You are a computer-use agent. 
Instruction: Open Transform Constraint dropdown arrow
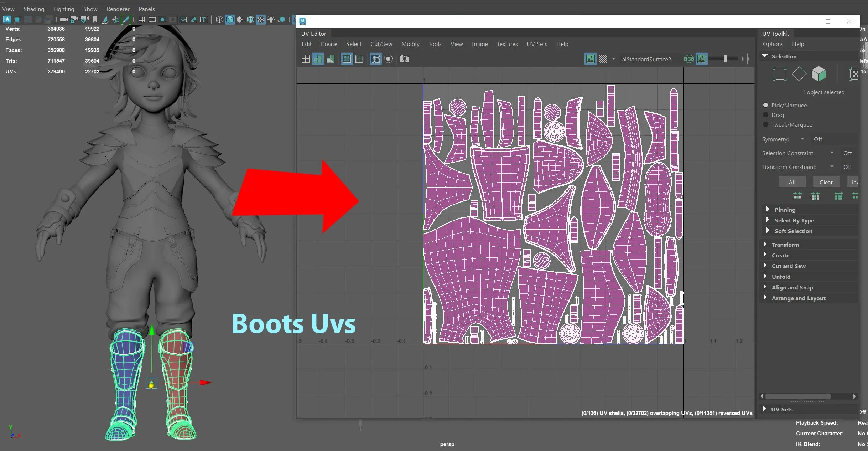(832, 166)
